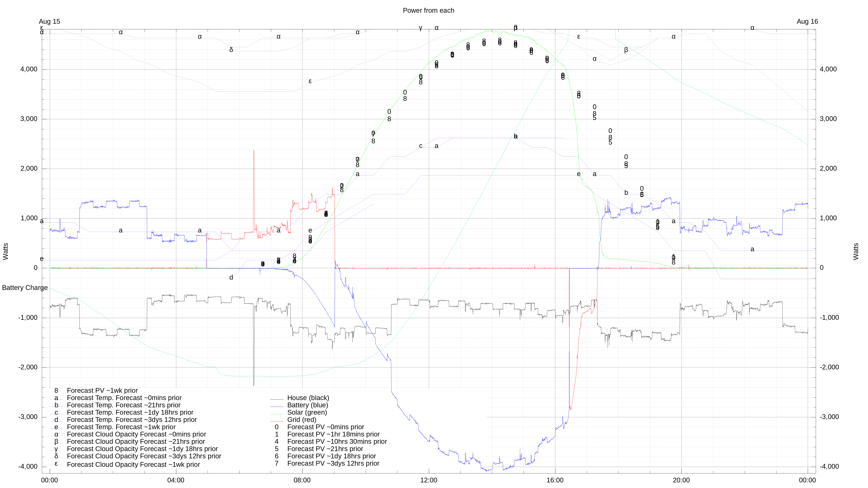868x488 pixels.
Task: Click the '16:00' x-axis tick label
Action: click(555, 480)
